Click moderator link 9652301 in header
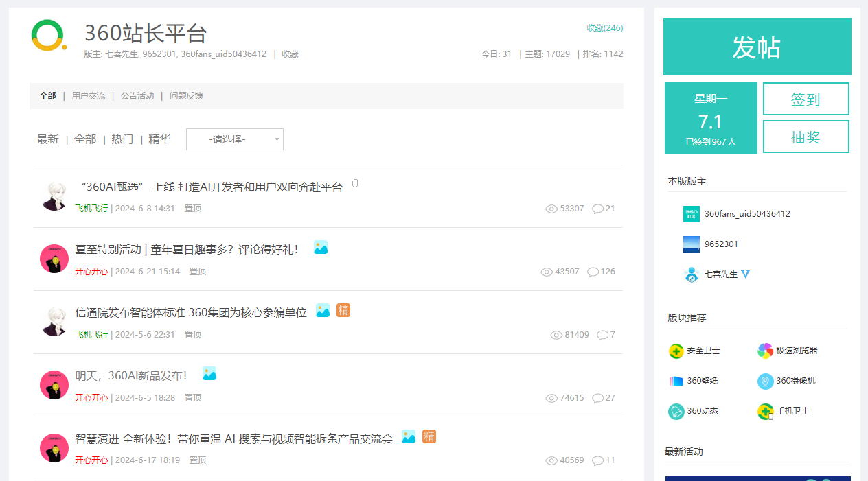 (x=159, y=54)
